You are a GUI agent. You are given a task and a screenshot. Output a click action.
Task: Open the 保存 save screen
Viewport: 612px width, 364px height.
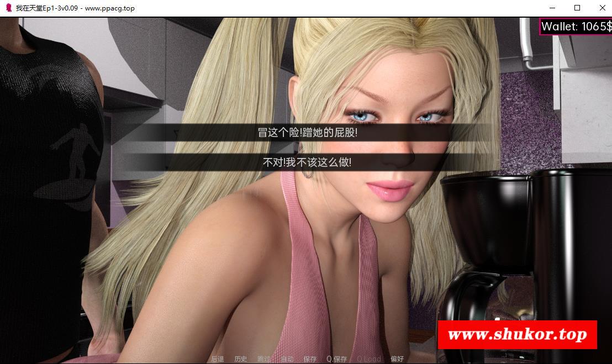[x=310, y=359]
